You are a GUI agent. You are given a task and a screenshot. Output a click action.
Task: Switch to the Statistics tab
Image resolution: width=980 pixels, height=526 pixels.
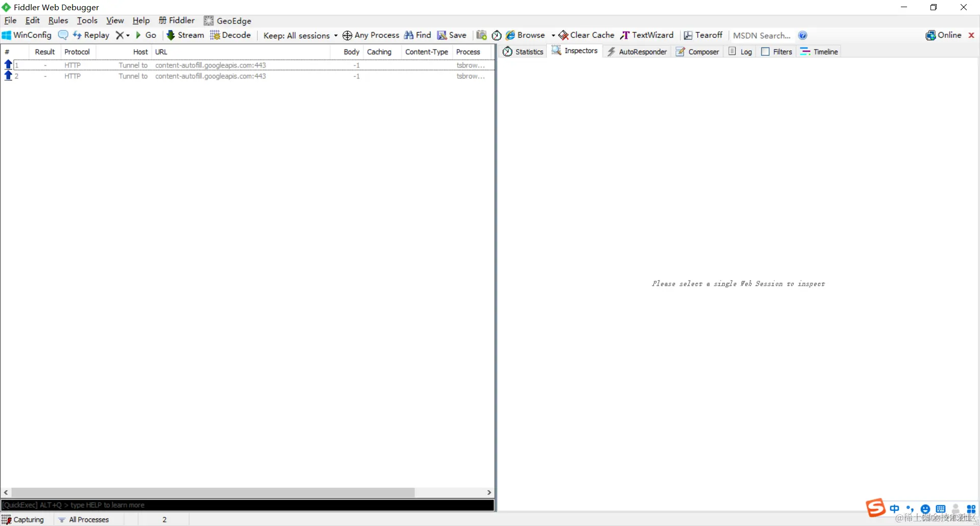click(x=523, y=52)
